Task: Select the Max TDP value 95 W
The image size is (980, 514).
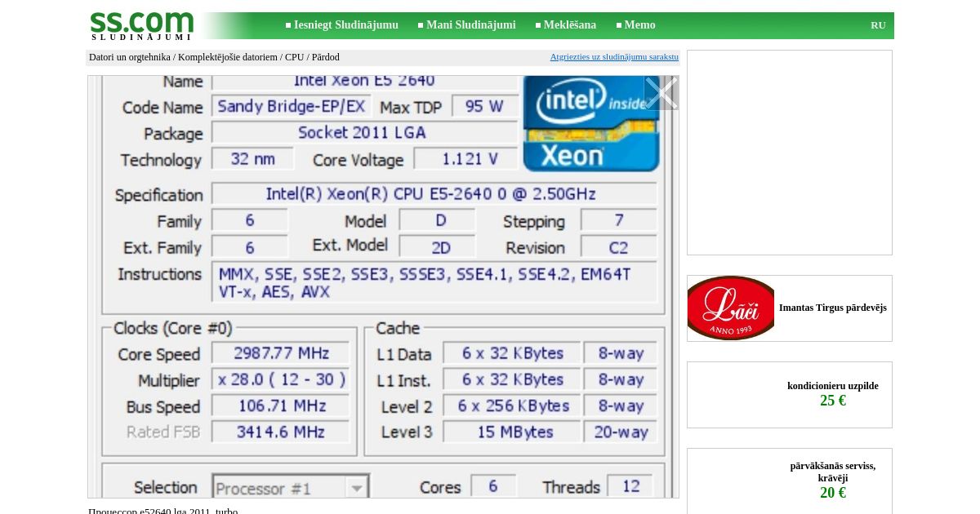Action: pyautogui.click(x=484, y=107)
